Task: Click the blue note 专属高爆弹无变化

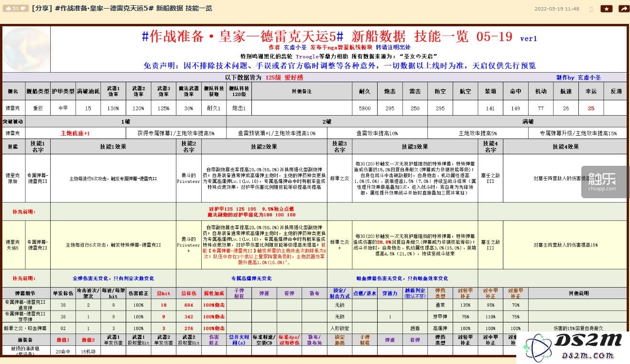Action: (251, 278)
